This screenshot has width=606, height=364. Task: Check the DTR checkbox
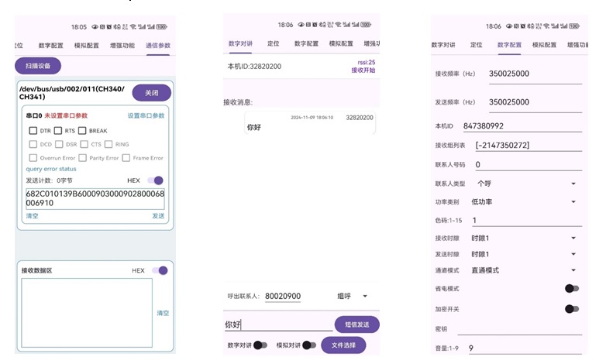(34, 131)
